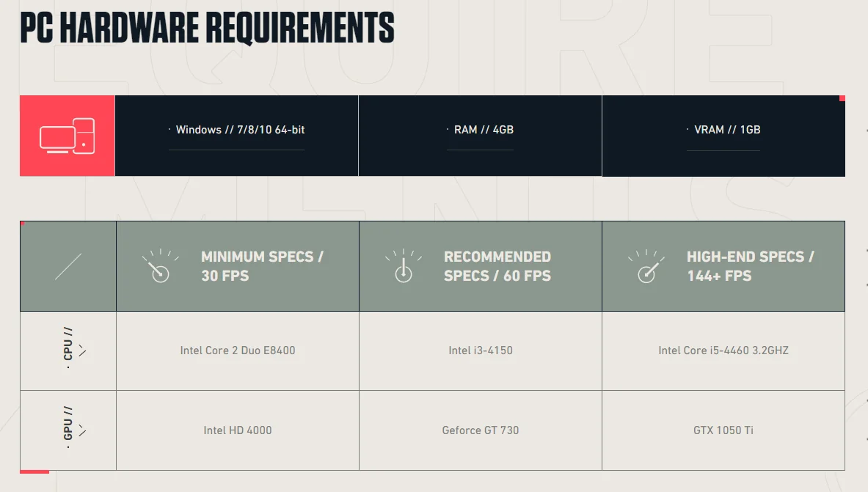Click the High-End Specs high gauge icon
868x492 pixels.
(646, 266)
